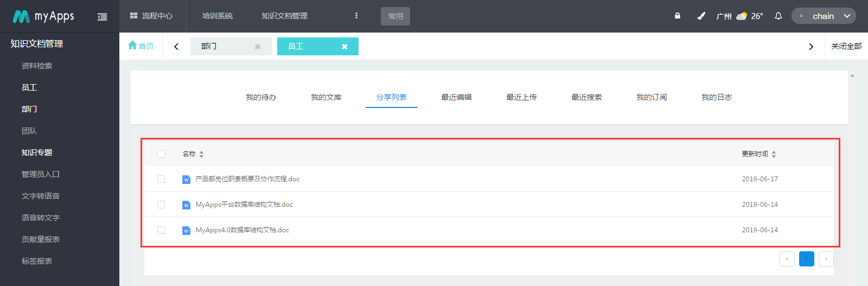Go to next page in pagination

click(x=826, y=259)
